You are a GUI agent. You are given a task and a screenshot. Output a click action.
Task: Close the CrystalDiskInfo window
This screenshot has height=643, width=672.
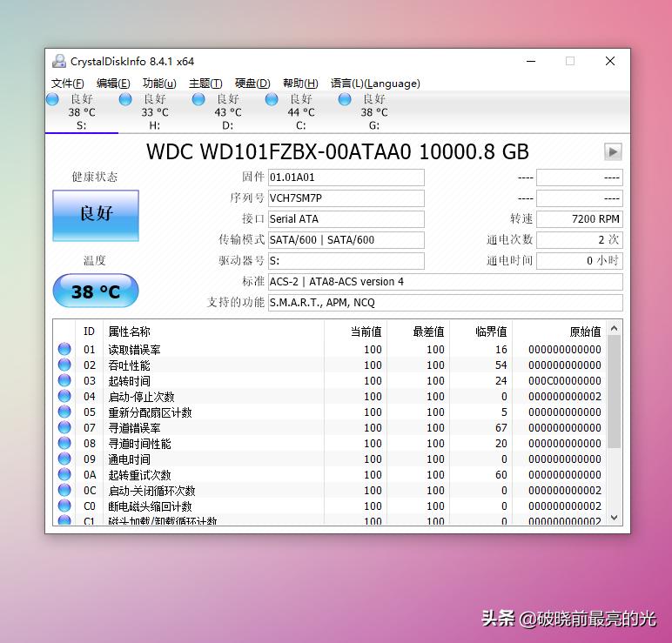[x=610, y=61]
